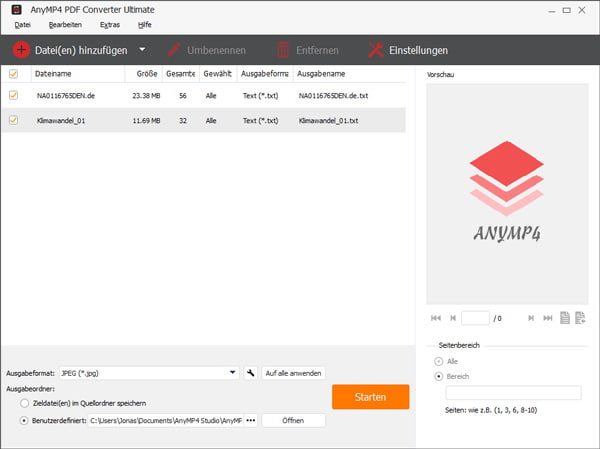Maximize the AnyMP4 window
600x449 pixels.
pyautogui.click(x=566, y=10)
